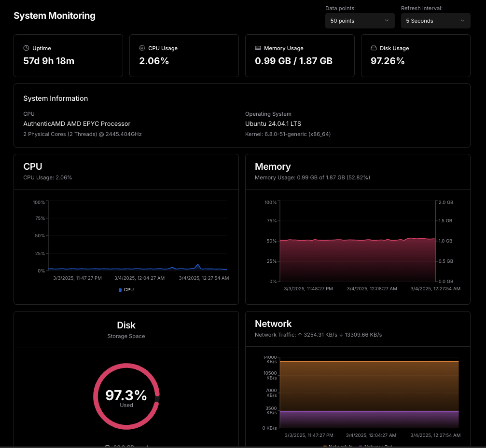The image size is (486, 448).
Task: Click the blue CPU legend swatch
Action: pos(120,290)
